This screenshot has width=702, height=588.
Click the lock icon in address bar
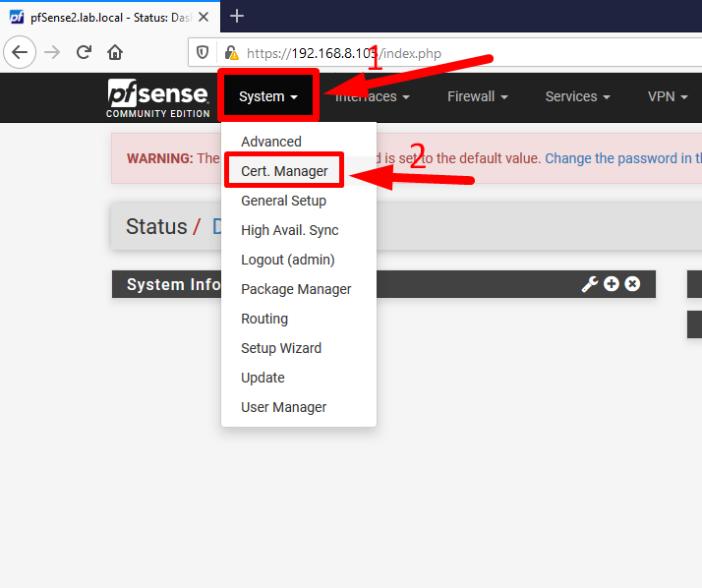click(231, 53)
